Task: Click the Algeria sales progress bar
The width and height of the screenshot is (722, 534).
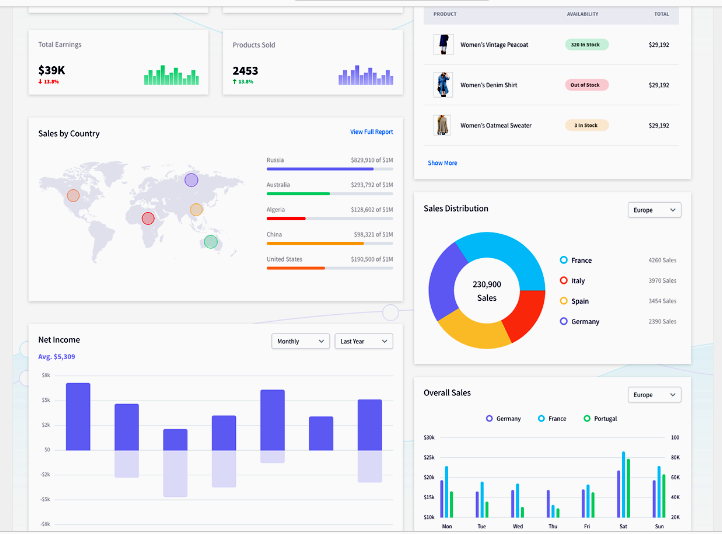Action: 330,219
